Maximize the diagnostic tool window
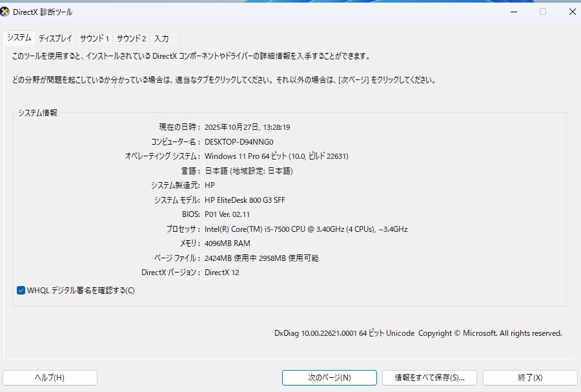 [x=543, y=12]
